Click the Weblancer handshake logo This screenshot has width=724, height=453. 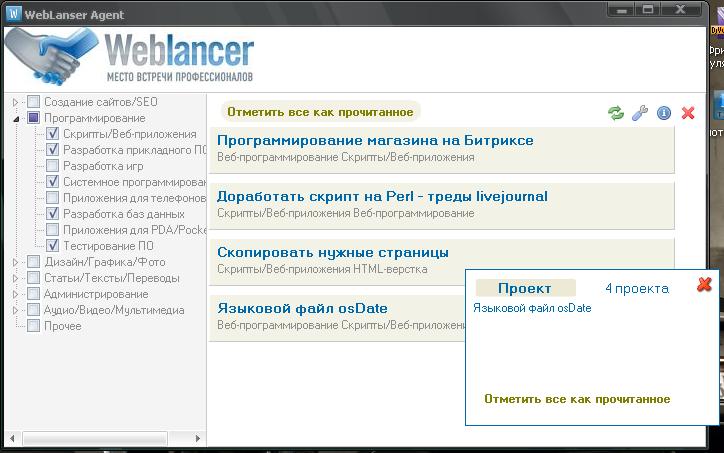pyautogui.click(x=51, y=56)
